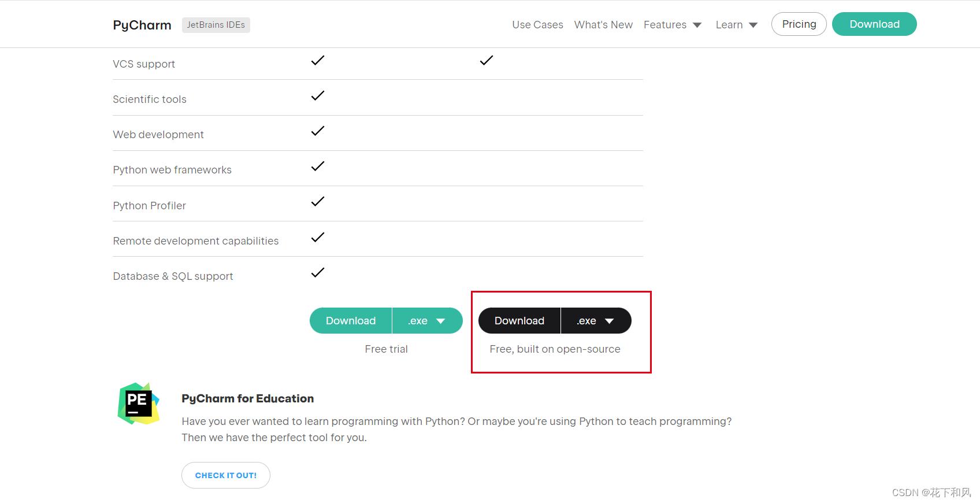Click the Professional VCS support checkmark

318,60
